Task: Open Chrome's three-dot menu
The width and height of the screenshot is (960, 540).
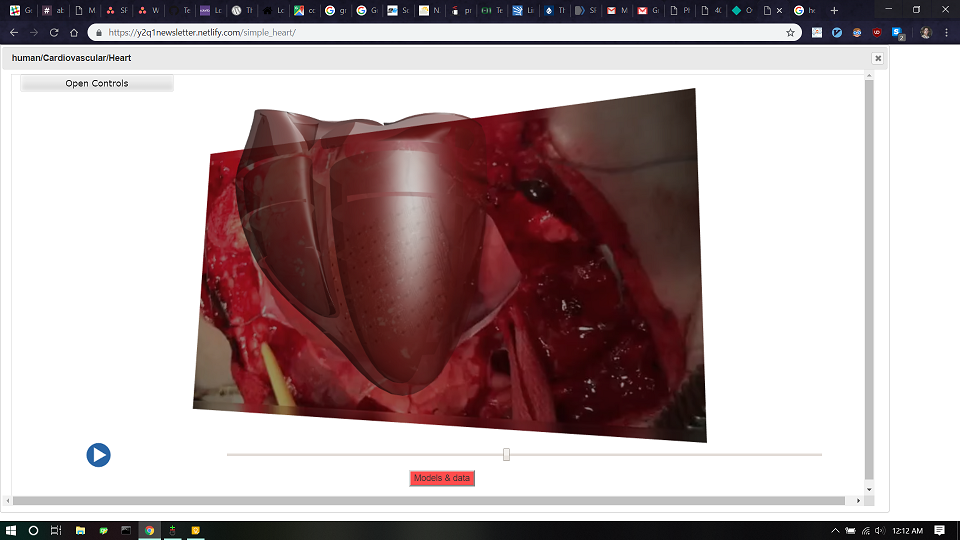Action: 947,32
